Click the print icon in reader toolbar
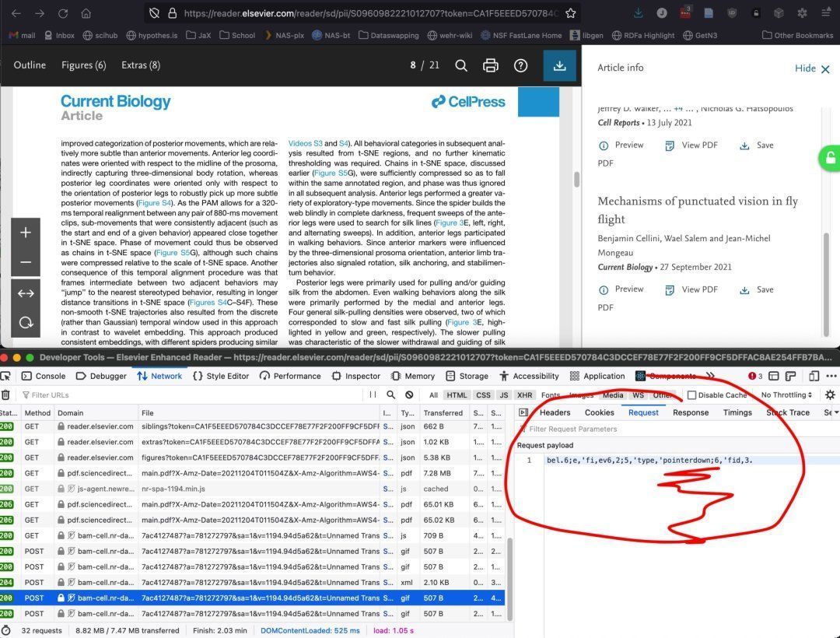Viewport: 840px width, 638px height. (x=491, y=66)
